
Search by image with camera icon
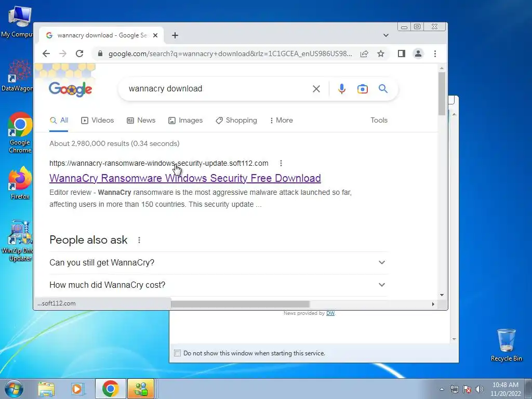pyautogui.click(x=362, y=89)
